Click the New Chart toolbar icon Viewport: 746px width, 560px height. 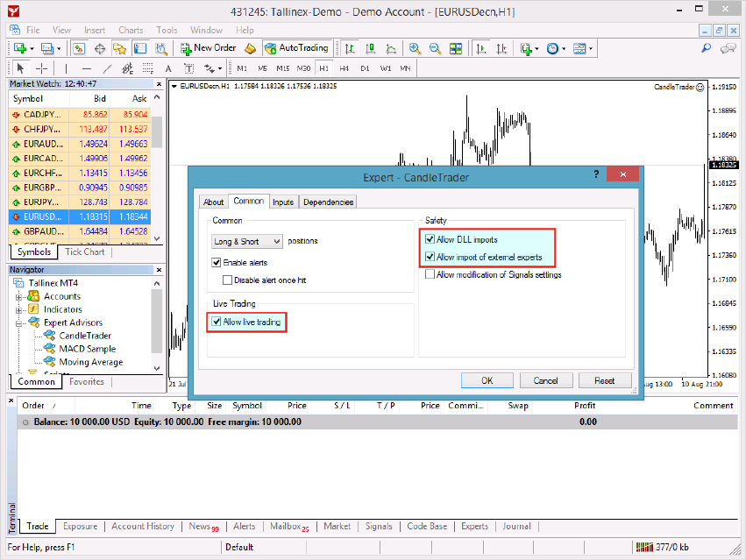click(x=20, y=48)
